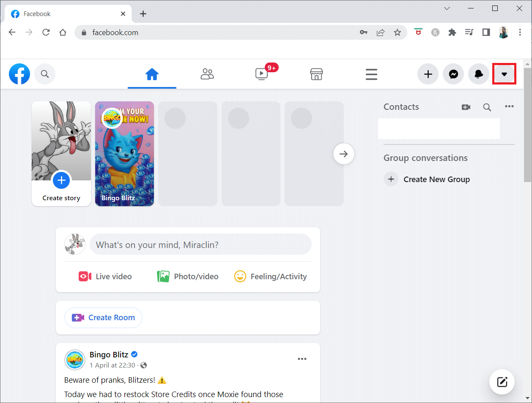Viewport: 532px width, 403px height.
Task: Open the new message compose button
Action: click(502, 382)
